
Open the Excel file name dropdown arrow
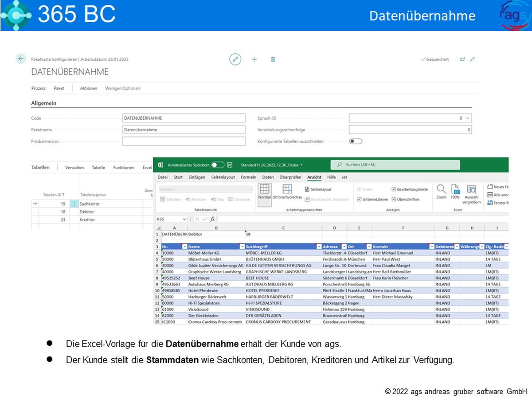click(x=301, y=165)
